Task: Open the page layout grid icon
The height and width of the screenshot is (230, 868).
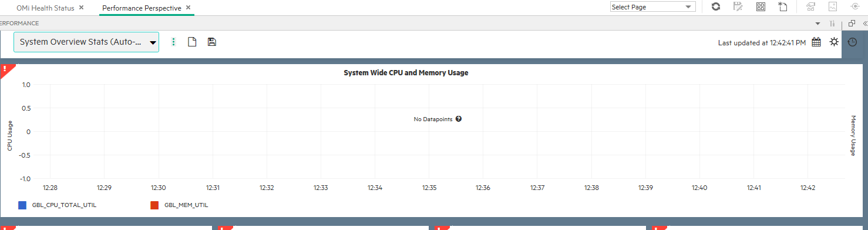Action: coord(761,6)
